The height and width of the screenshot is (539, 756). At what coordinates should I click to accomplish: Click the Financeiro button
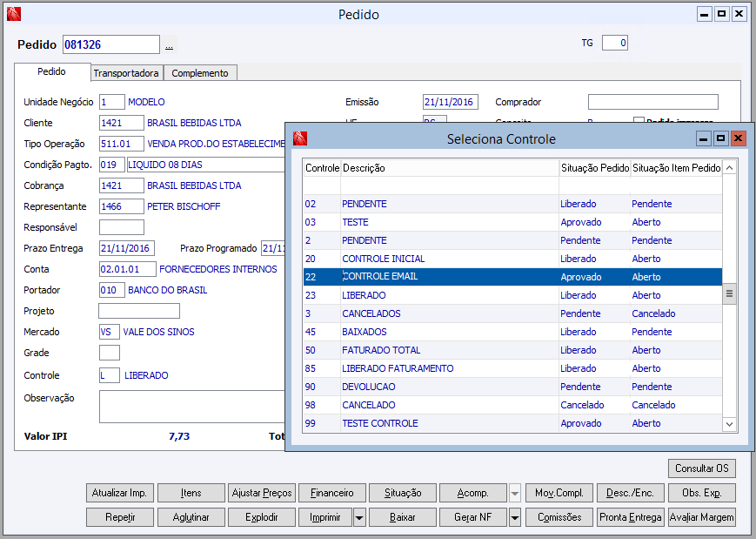click(332, 493)
